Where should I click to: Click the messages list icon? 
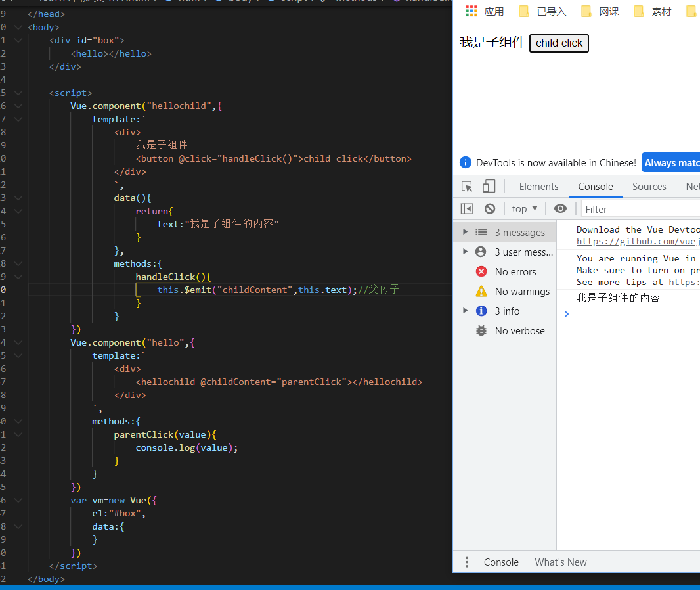tap(481, 232)
